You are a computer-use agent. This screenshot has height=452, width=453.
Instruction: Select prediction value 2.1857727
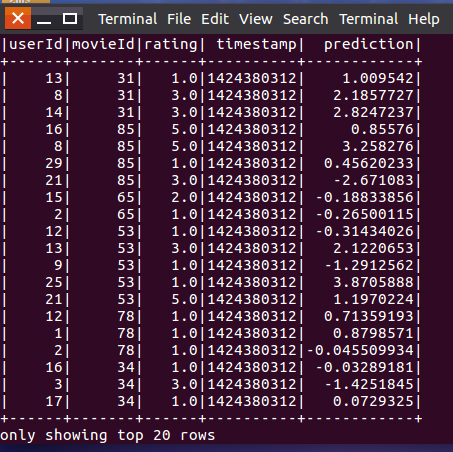[x=373, y=96]
